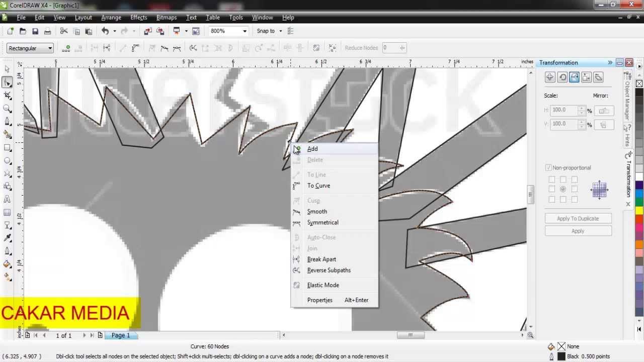
Task: Click Select all nodes icon in property bar
Action: (x=333, y=48)
